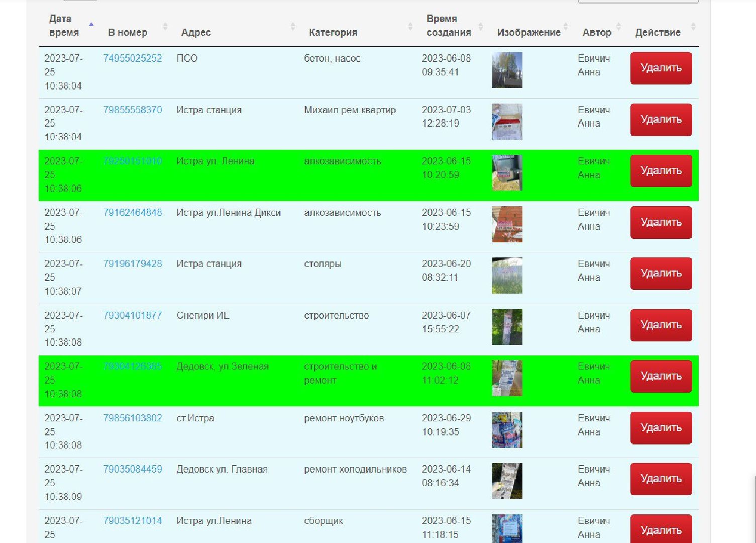Delete the Михаил рем.квартир entry
Viewport: 756px width, 543px height.
click(x=661, y=120)
